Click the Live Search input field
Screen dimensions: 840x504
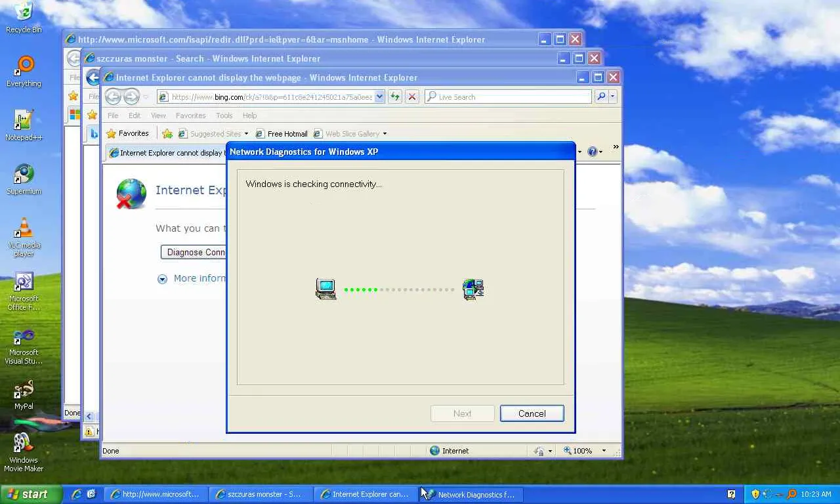pyautogui.click(x=508, y=96)
